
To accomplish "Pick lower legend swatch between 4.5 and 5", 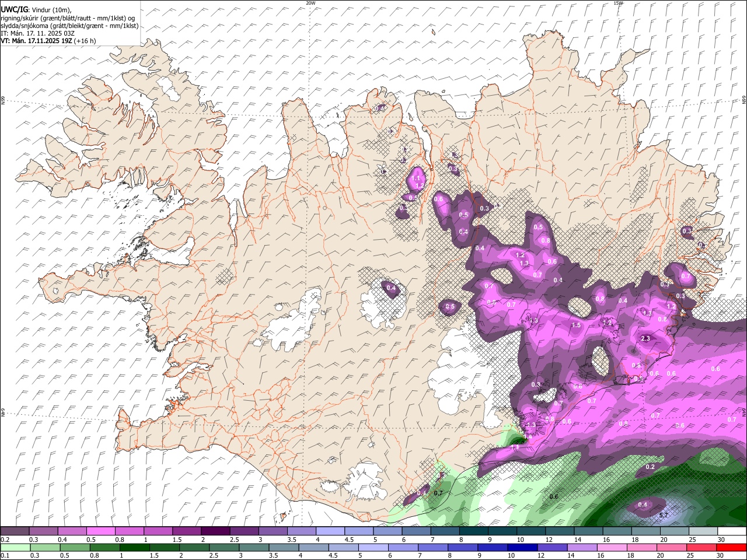I will (x=344, y=547).
